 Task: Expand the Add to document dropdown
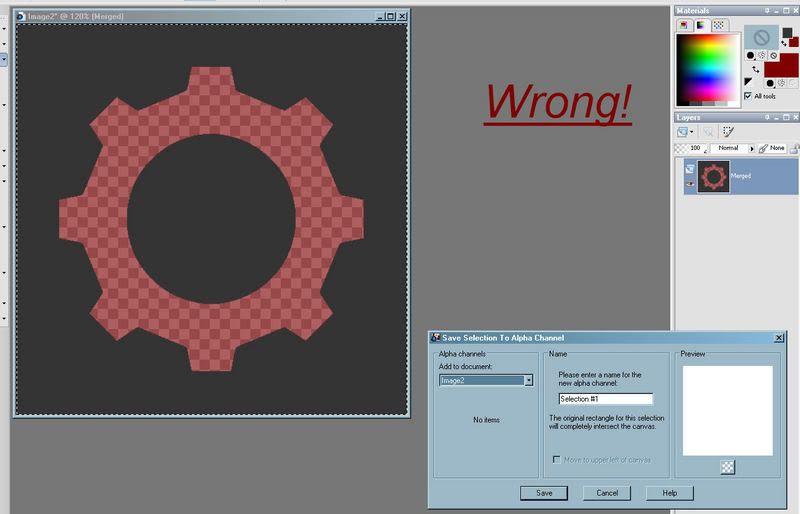point(528,380)
